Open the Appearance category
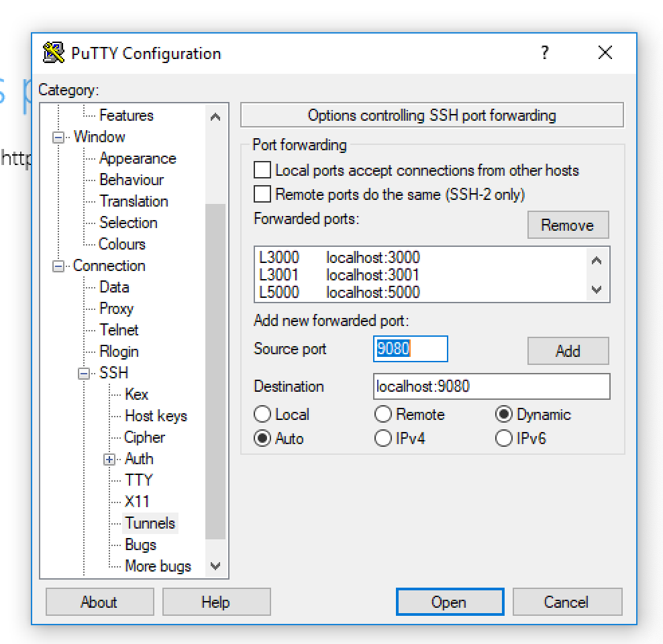This screenshot has height=644, width=663. pyautogui.click(x=138, y=158)
